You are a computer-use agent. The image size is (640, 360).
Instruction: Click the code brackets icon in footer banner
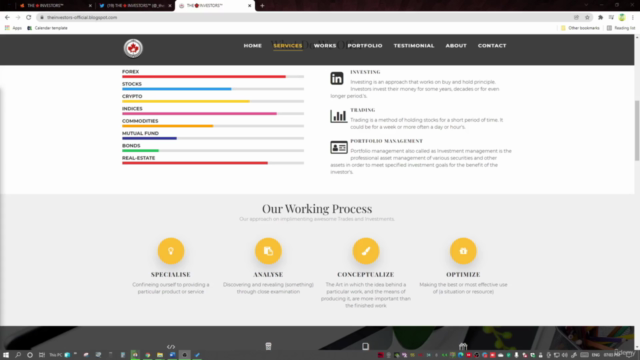(171, 347)
